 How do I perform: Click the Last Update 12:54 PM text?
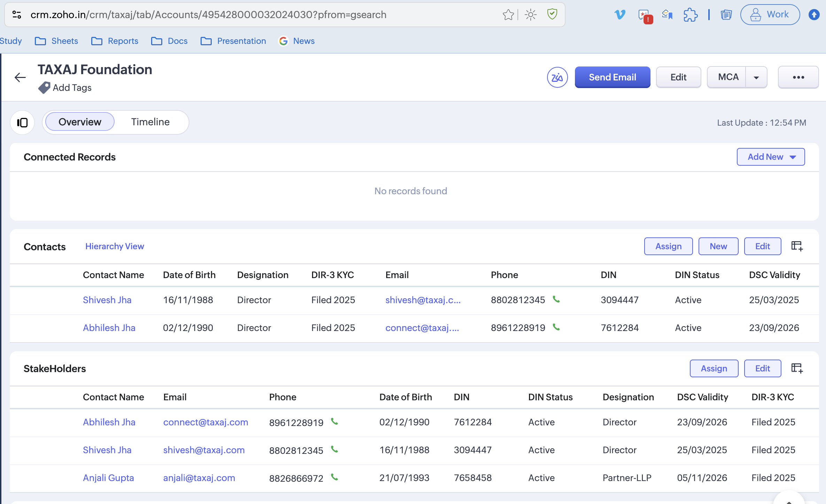coord(762,123)
